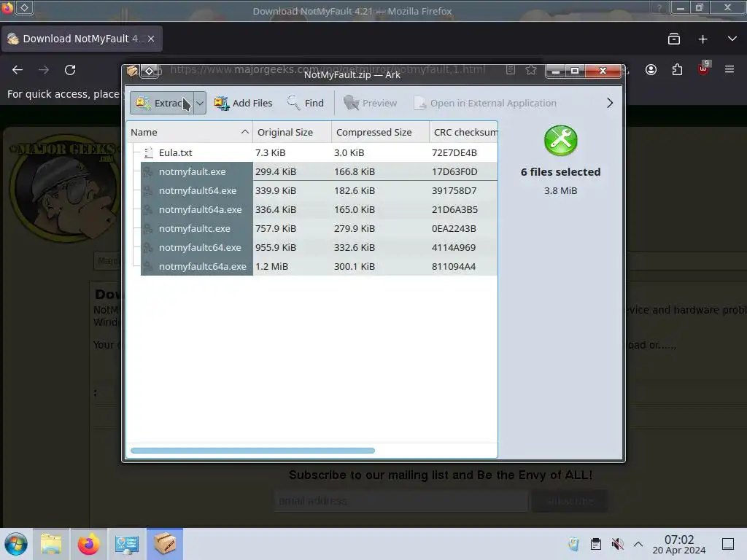747x560 pixels.
Task: Sort by the Name column header
Action: [190, 133]
